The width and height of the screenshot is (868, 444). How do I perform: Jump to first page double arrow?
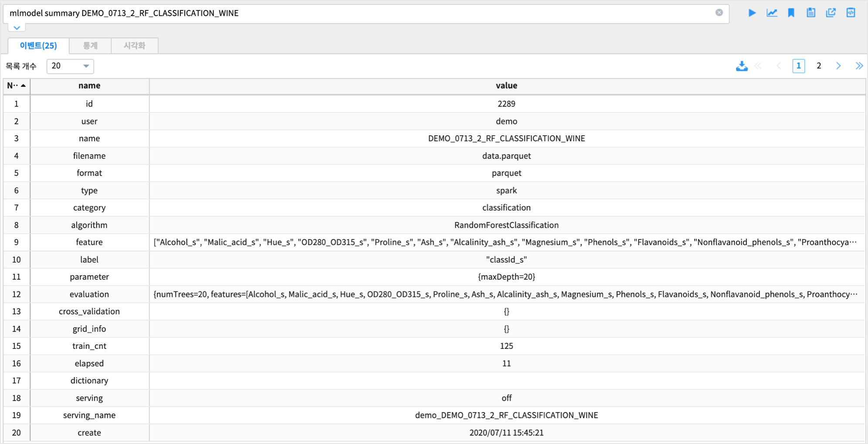(759, 66)
